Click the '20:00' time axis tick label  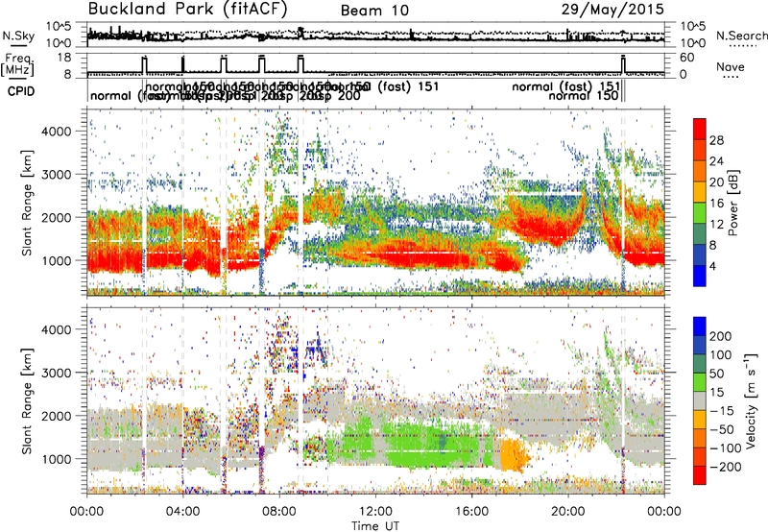point(567,512)
